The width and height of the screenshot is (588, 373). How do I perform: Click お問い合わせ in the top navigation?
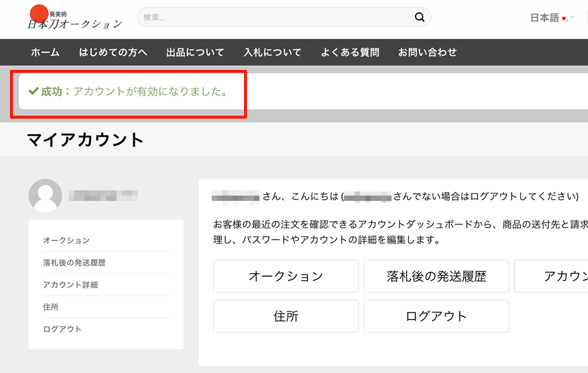pyautogui.click(x=427, y=52)
